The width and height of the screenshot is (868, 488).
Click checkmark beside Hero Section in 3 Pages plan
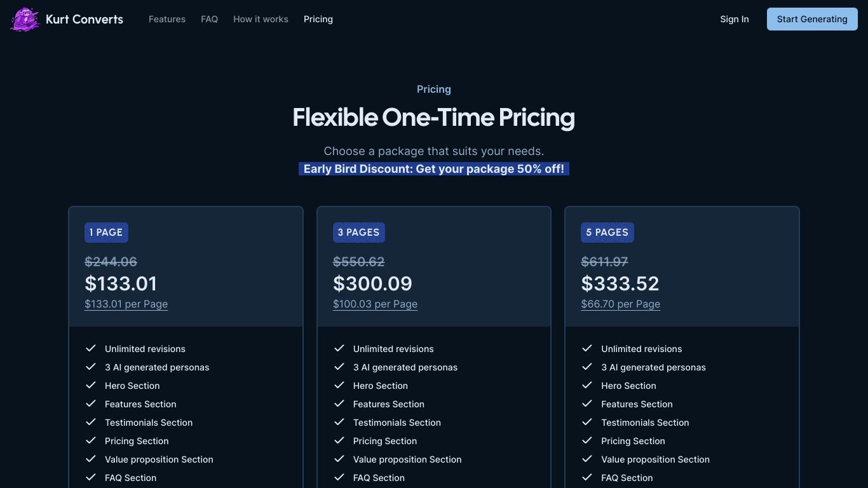coord(339,385)
